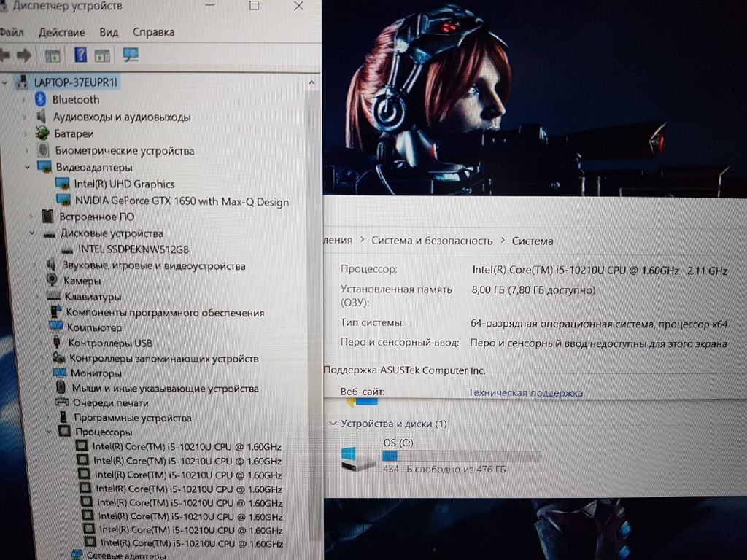Click the Видеоадаптеры display icon
This screenshot has height=560, width=747.
44,167
